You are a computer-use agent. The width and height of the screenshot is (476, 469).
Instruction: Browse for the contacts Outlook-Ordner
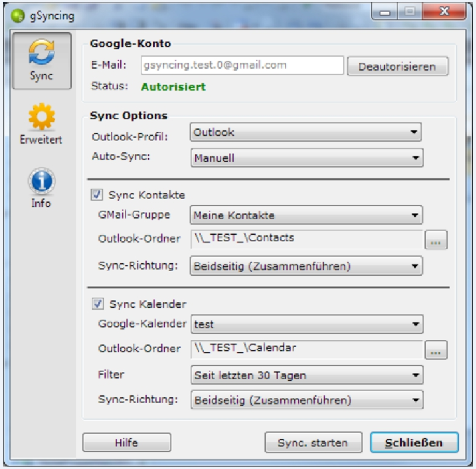point(436,240)
